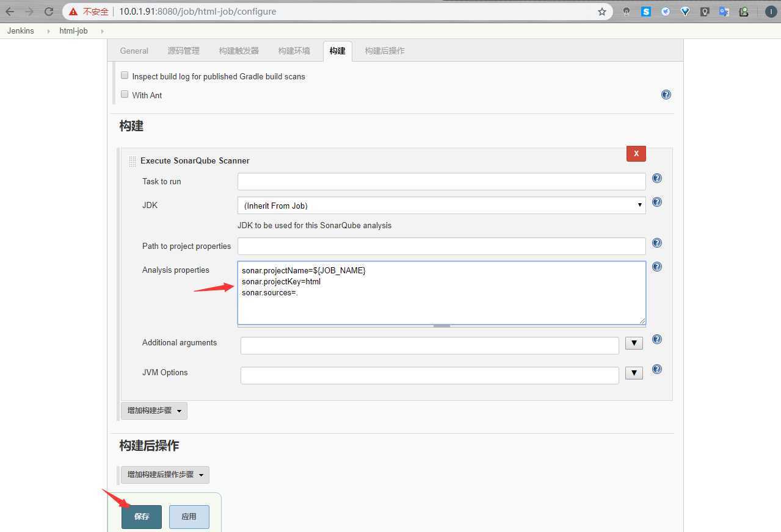
Task: Enable the With Ant checkbox
Action: point(125,95)
